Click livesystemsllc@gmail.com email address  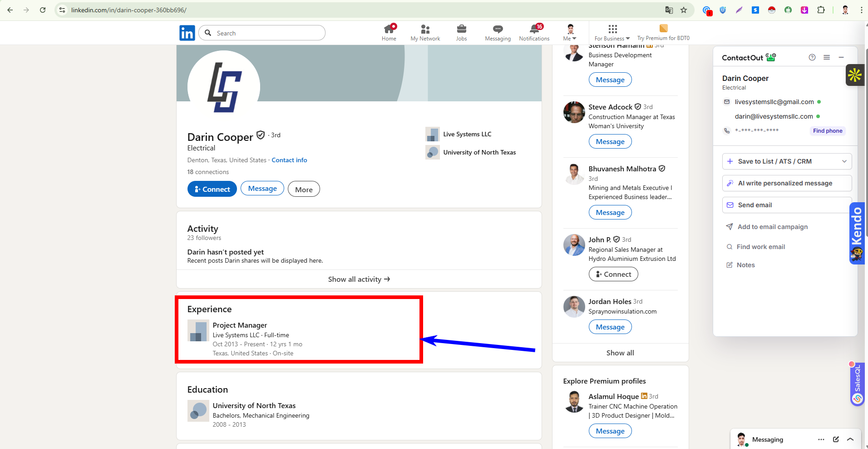[x=774, y=102]
